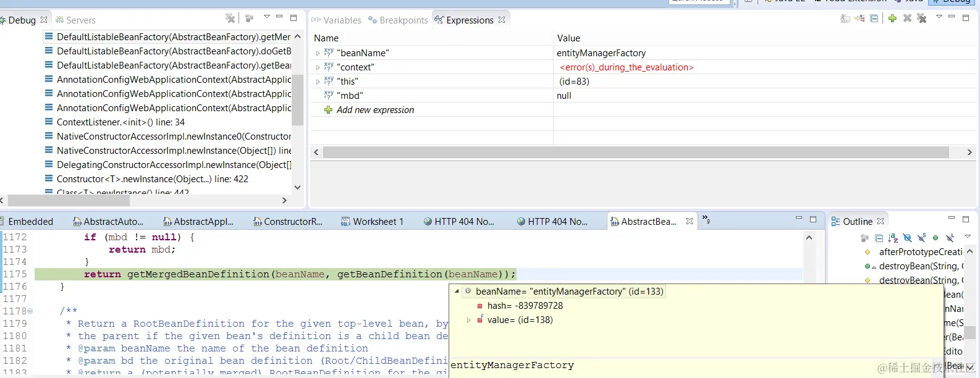Switch to the Variables tab

[x=336, y=20]
